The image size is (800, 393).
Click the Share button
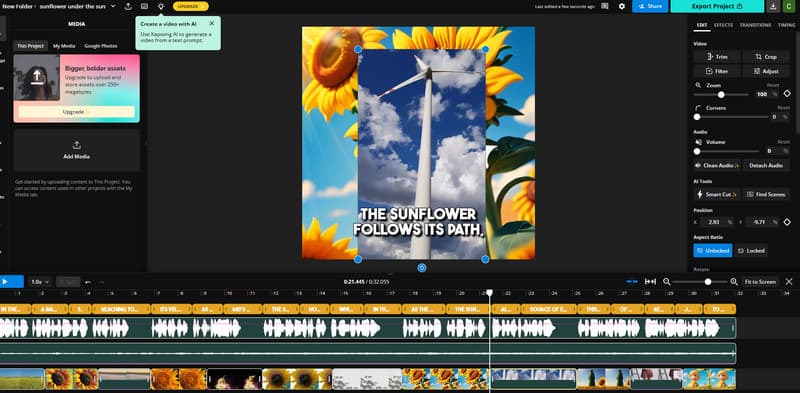point(650,6)
